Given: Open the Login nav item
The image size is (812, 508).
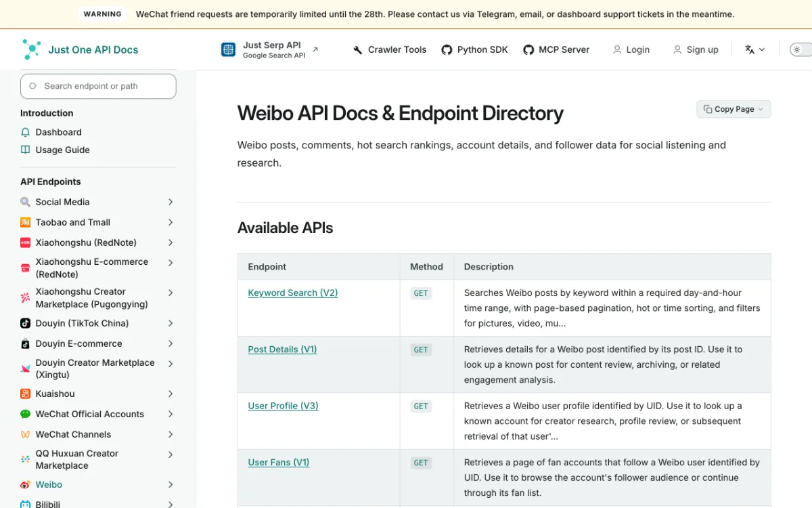Looking at the screenshot, I should (x=631, y=49).
